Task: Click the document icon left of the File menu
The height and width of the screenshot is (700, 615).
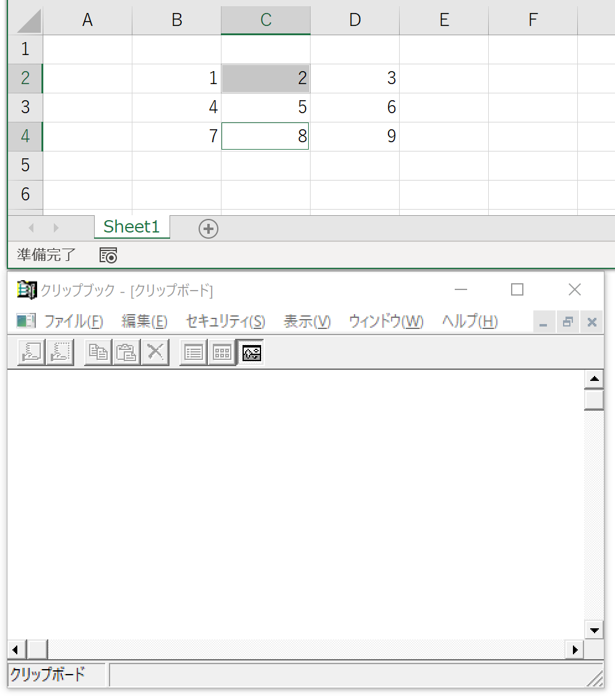Action: point(26,320)
